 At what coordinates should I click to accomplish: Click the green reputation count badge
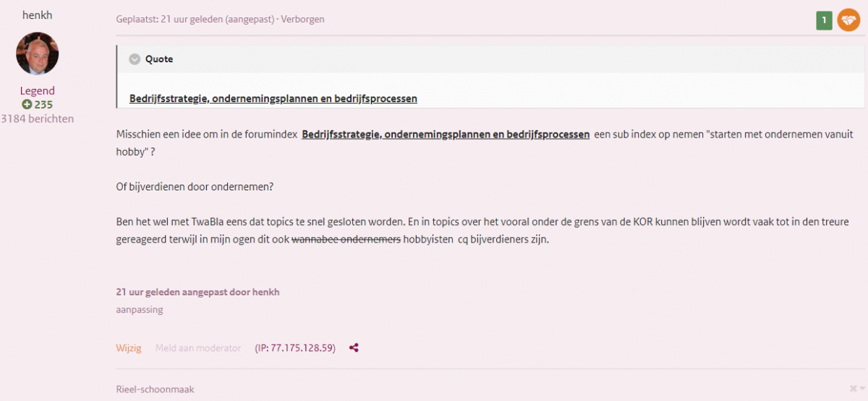[x=824, y=21]
